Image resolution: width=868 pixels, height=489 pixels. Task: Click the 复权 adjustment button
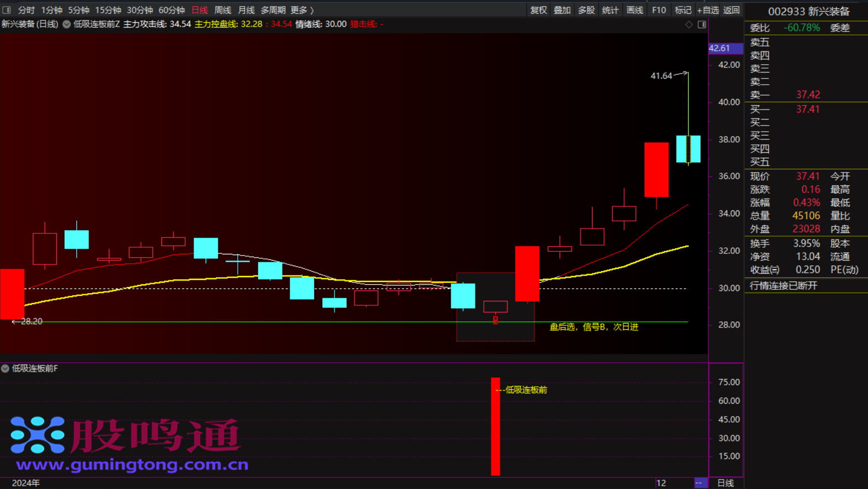(538, 10)
